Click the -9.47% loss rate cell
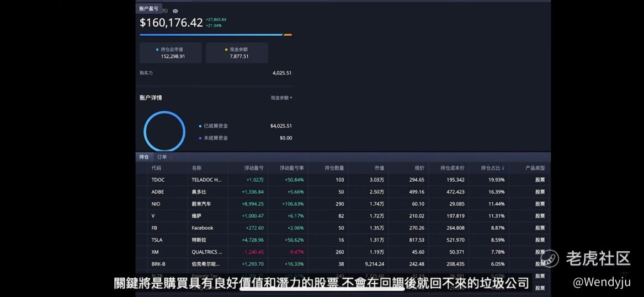 (x=296, y=252)
